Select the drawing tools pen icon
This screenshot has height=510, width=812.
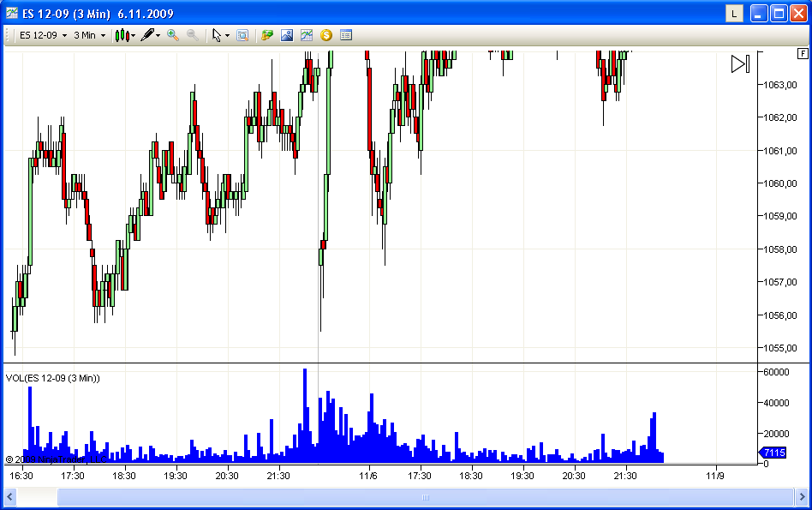coord(147,35)
